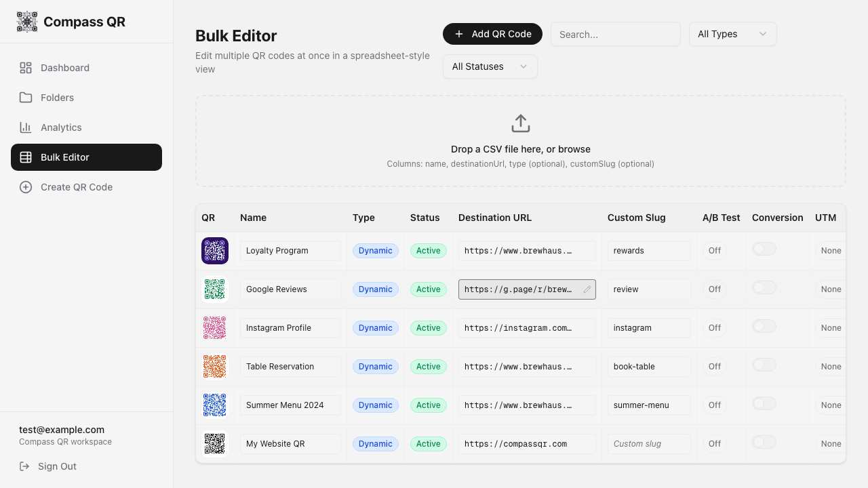Click the Dynamic type badge for Loyalty Program

376,251
